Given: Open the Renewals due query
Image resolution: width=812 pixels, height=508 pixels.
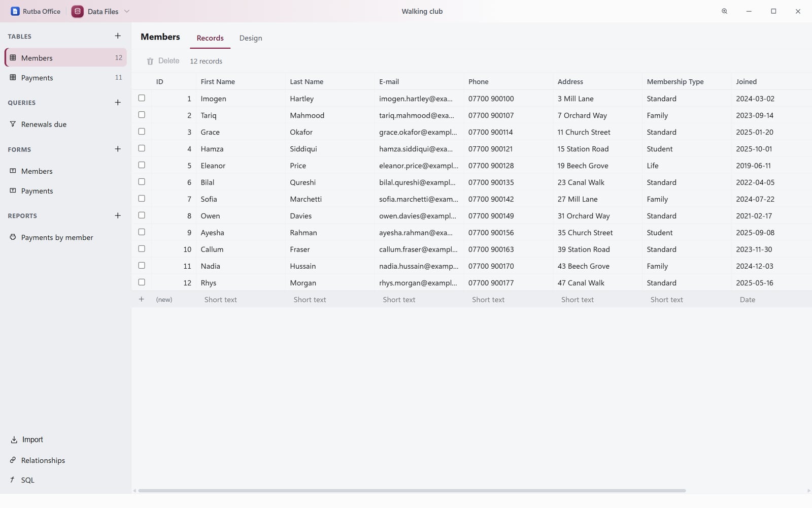Looking at the screenshot, I should pyautogui.click(x=66, y=124).
